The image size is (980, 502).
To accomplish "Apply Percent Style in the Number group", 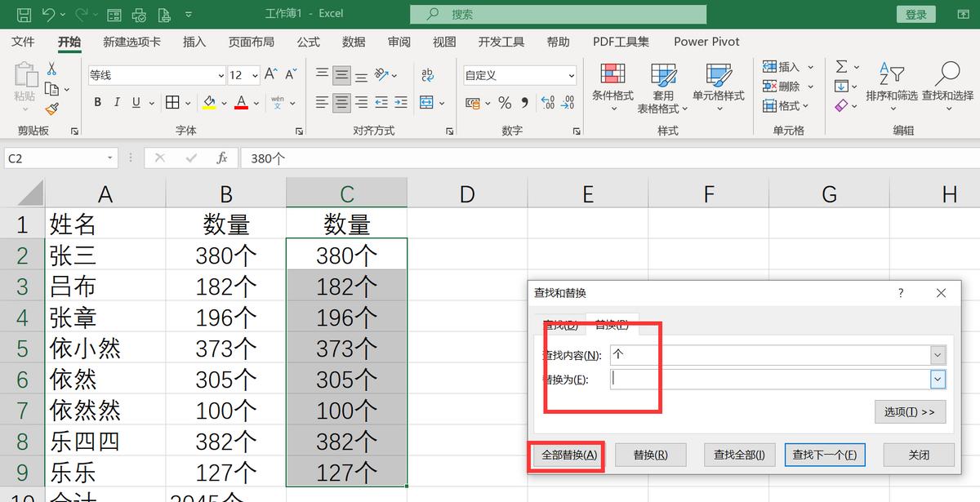I will click(505, 104).
